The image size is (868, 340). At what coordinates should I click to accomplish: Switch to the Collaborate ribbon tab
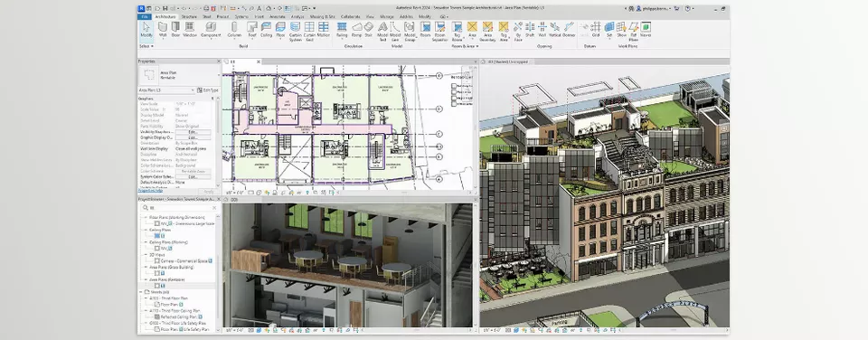click(x=351, y=16)
